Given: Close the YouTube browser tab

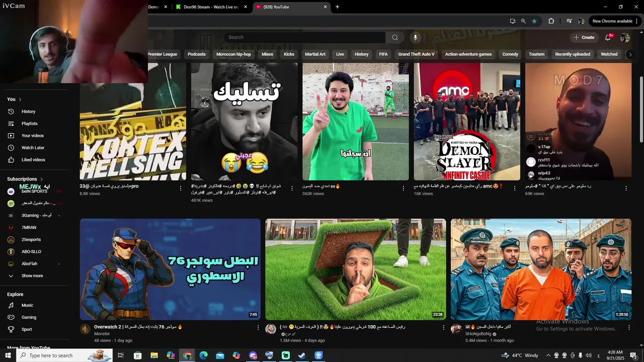Looking at the screenshot, I should coord(325,7).
